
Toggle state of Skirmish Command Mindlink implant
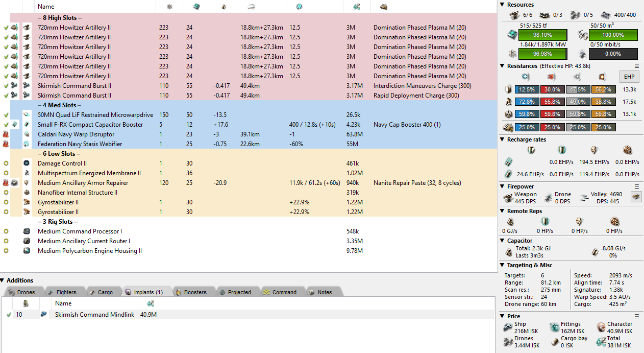click(x=9, y=315)
